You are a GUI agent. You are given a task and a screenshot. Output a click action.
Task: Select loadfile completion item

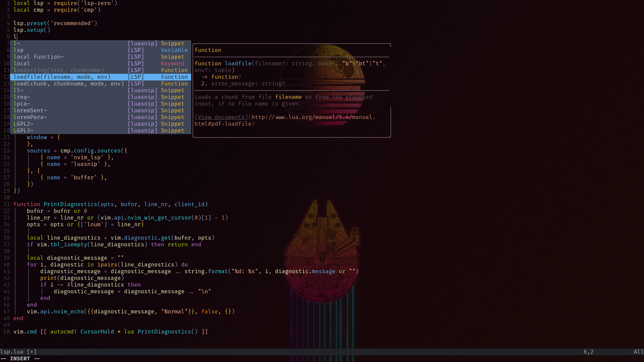click(62, 77)
